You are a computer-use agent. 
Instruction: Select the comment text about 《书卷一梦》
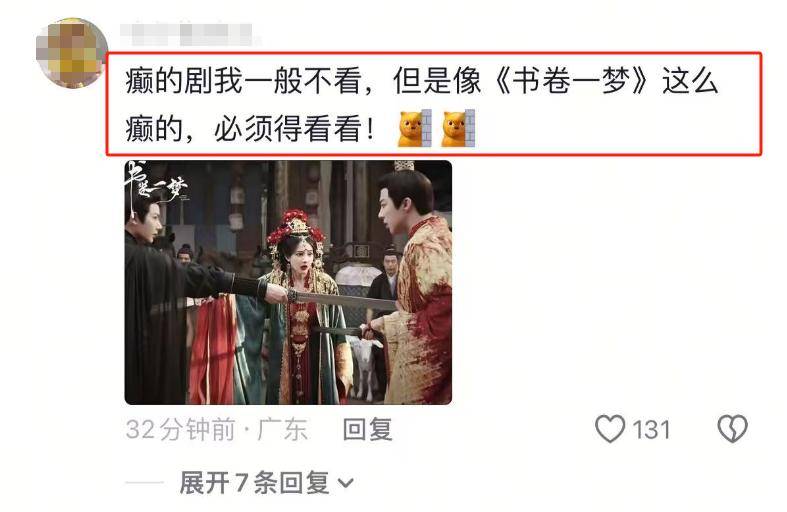pyautogui.click(x=422, y=104)
